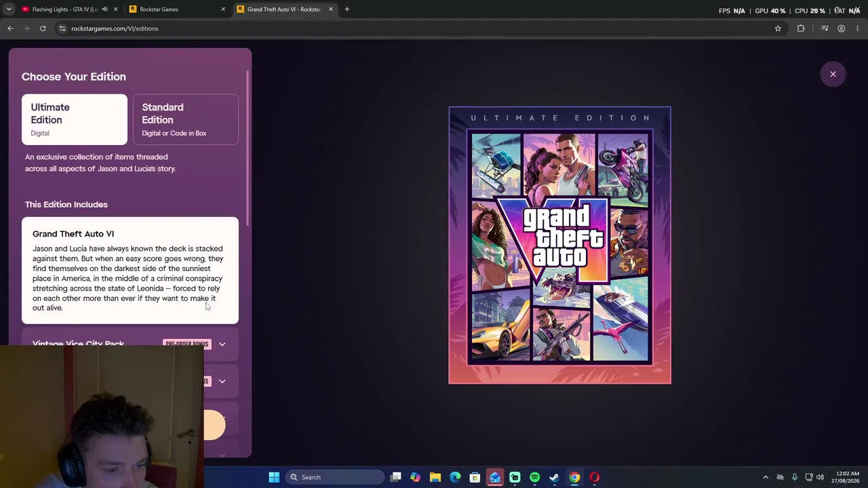Close the Flashing Lights YouTube tab
Viewport: 868px width, 488px height.
point(115,9)
